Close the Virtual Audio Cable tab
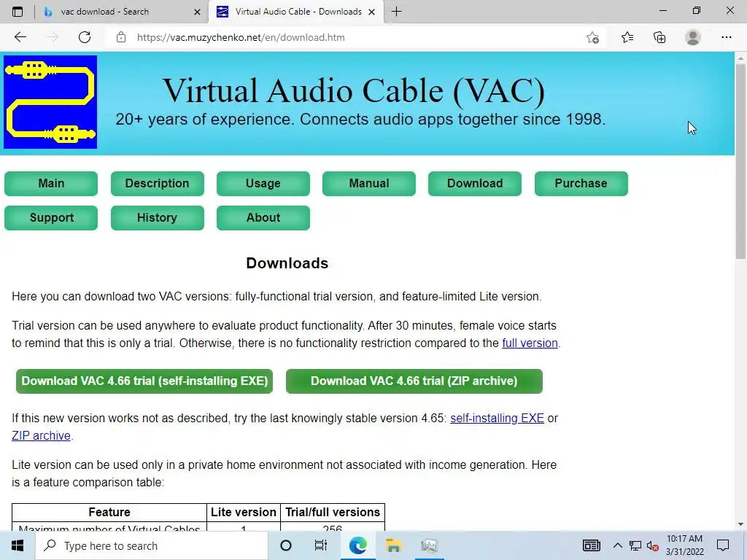This screenshot has height=560, width=747. 372,12
